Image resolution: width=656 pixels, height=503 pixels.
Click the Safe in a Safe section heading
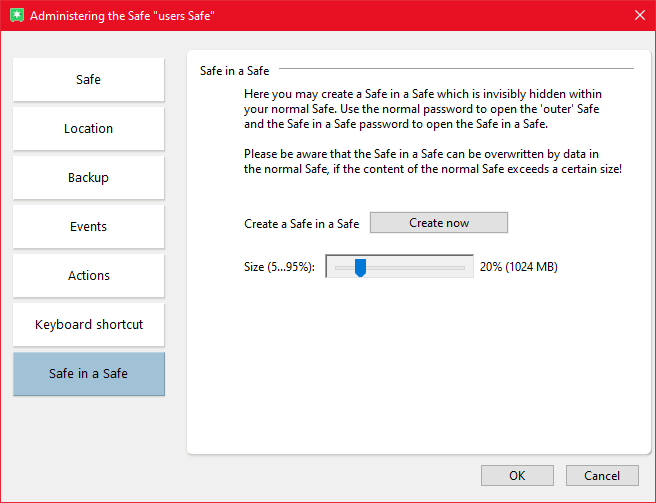pyautogui.click(x=234, y=70)
